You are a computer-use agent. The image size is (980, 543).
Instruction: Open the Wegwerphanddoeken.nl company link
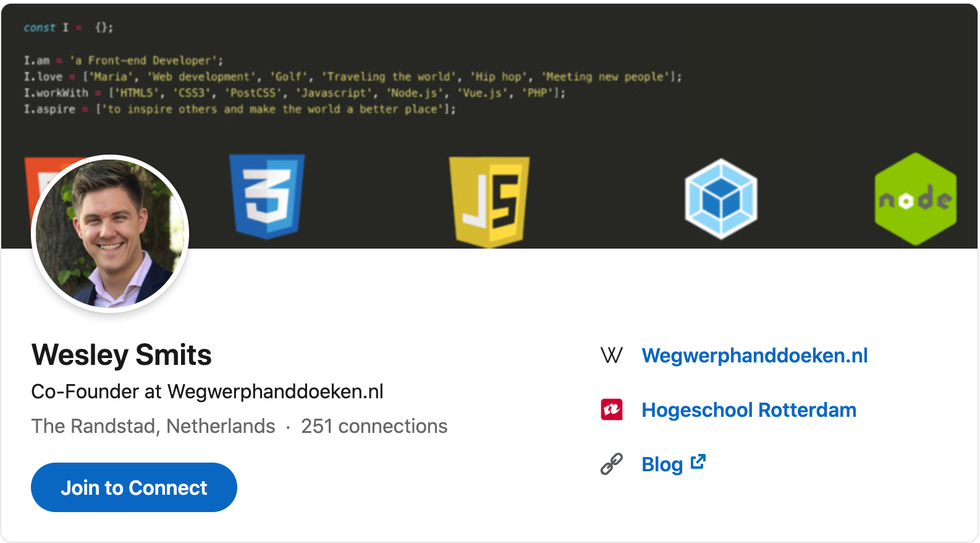(x=754, y=356)
